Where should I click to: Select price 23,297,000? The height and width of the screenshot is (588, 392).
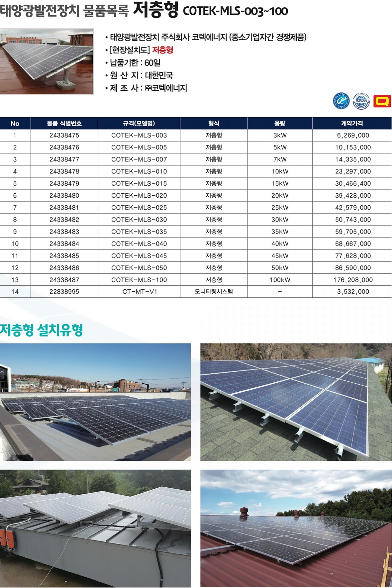353,171
